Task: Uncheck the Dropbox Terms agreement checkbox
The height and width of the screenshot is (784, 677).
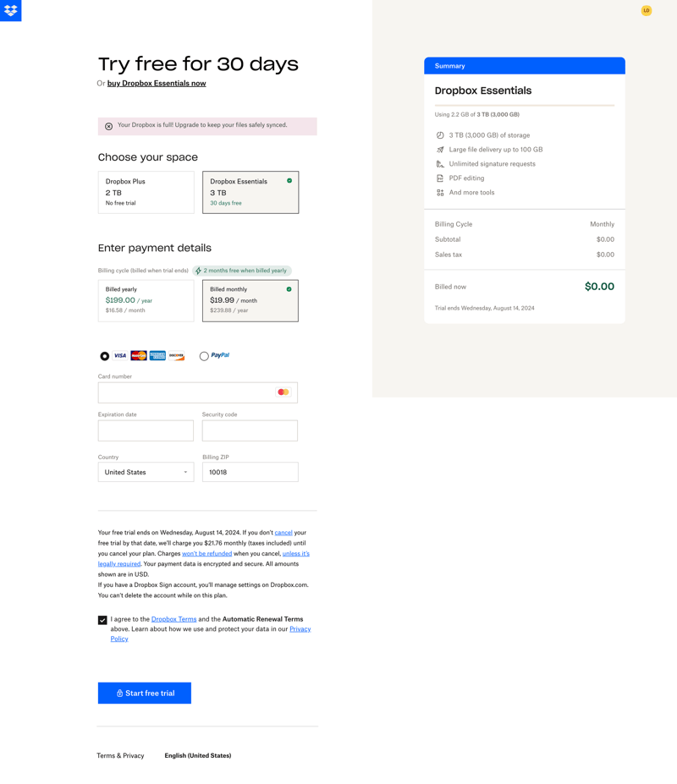Action: (x=102, y=619)
